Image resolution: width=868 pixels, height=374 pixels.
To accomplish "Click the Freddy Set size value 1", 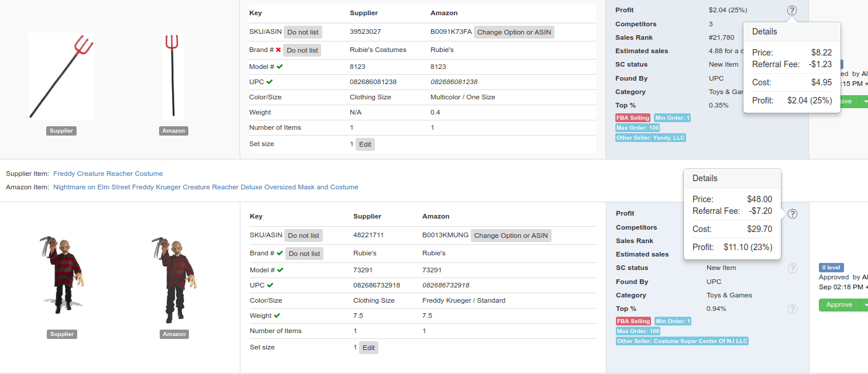I will pyautogui.click(x=355, y=347).
